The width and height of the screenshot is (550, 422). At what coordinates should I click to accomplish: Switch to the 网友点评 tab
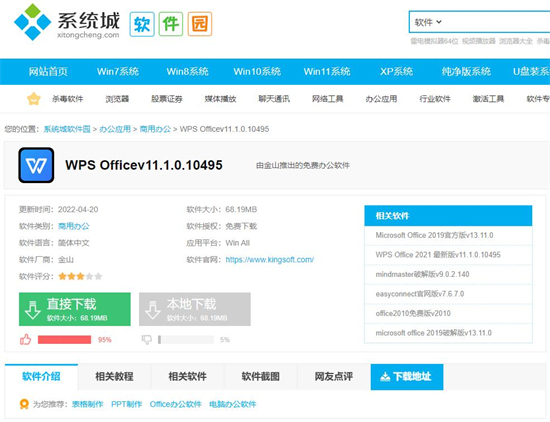[334, 377]
